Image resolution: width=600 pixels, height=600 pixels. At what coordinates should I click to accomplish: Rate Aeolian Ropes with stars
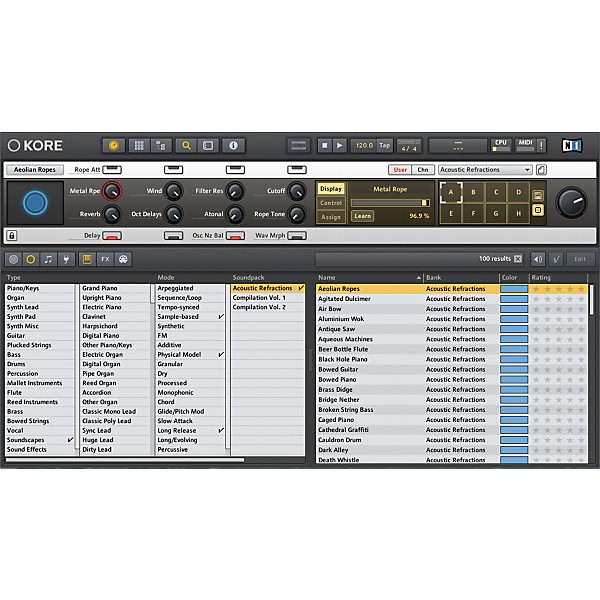pos(558,289)
